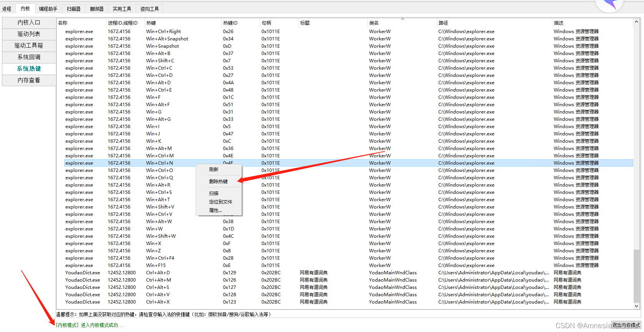The width and height of the screenshot is (644, 332).
Task: Open 内存查看 in the sidebar
Action: click(x=29, y=80)
